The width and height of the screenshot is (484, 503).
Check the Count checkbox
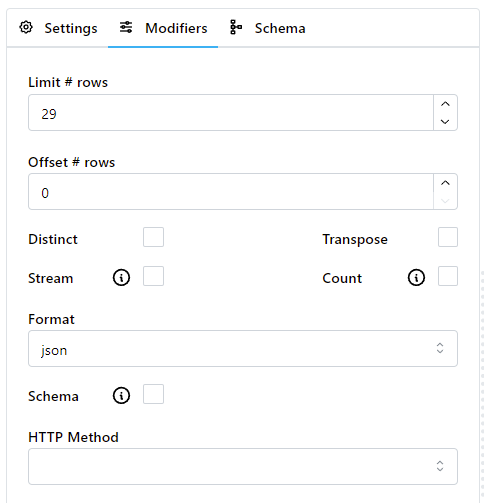(448, 276)
